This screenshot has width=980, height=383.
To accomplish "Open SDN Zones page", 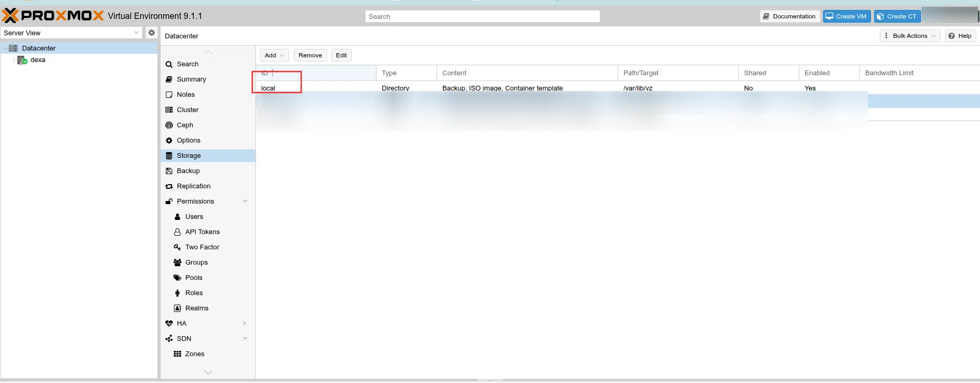I will point(194,354).
